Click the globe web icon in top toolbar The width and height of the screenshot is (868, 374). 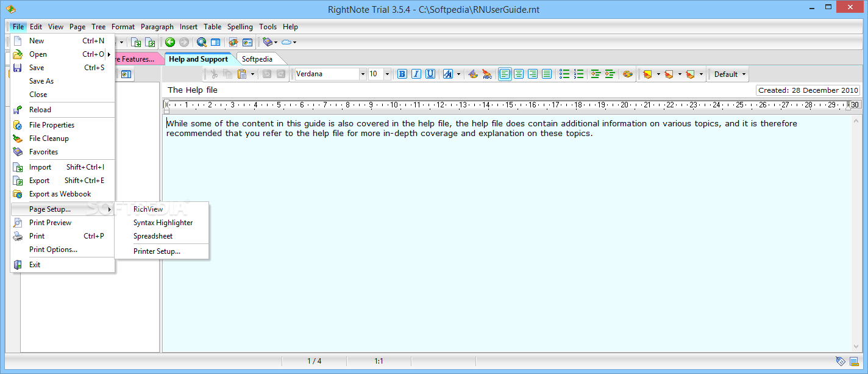pos(233,42)
